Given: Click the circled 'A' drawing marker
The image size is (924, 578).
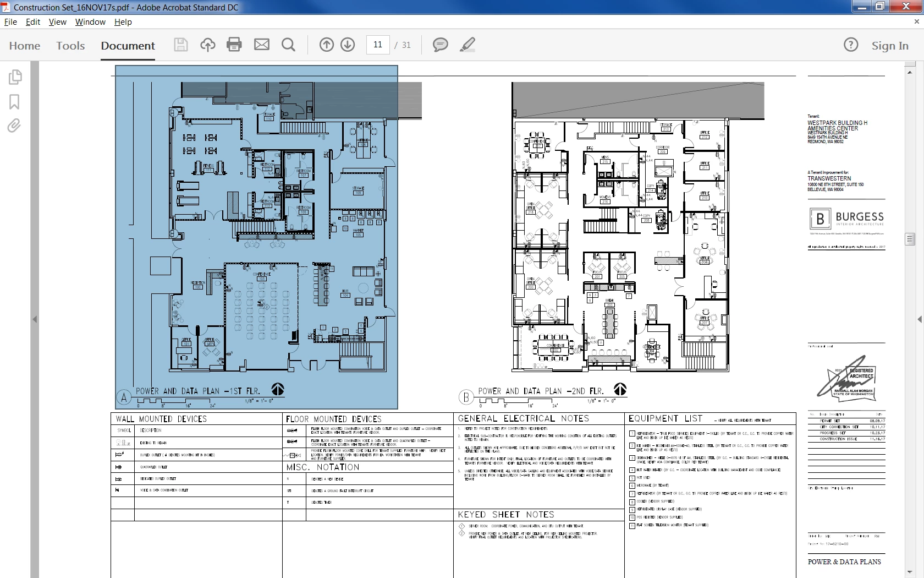Looking at the screenshot, I should 124,397.
